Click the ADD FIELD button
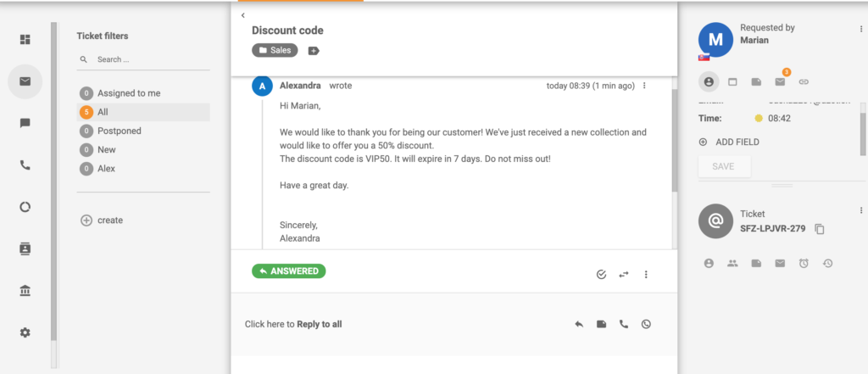This screenshot has height=374, width=868. (x=729, y=142)
